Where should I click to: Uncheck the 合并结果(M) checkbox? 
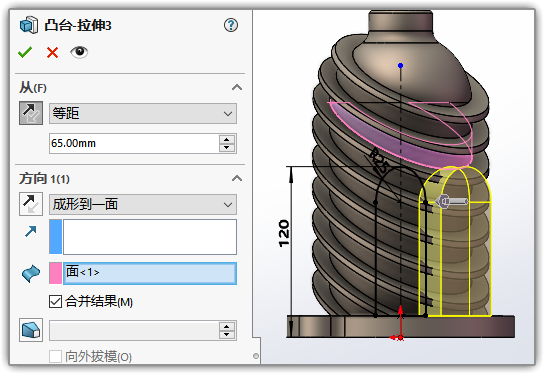click(56, 301)
